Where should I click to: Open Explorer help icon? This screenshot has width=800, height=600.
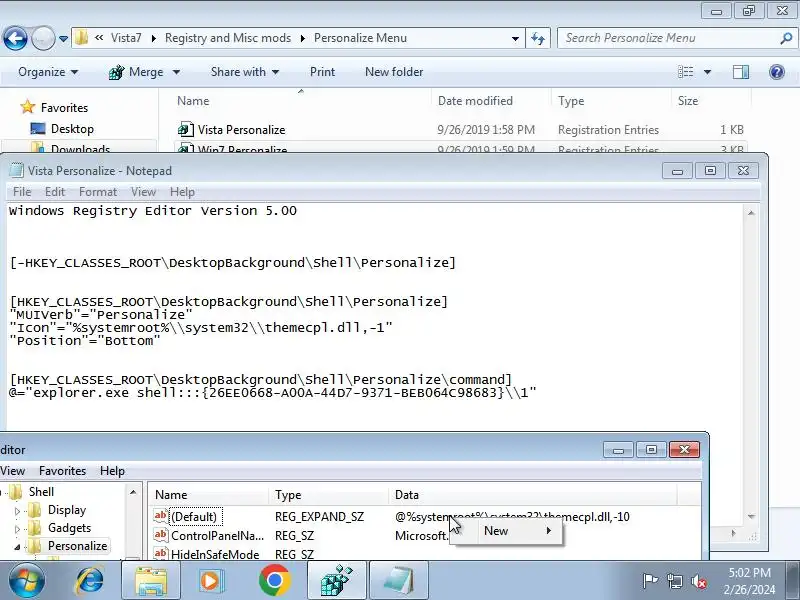[x=777, y=72]
